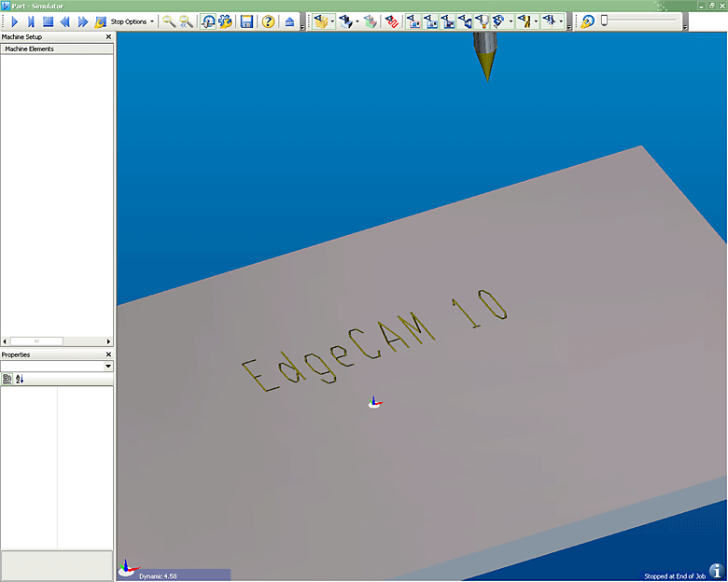Screen dimensions: 728x582
Task: Toggle the tool holder cone view icon
Action: 482,21
